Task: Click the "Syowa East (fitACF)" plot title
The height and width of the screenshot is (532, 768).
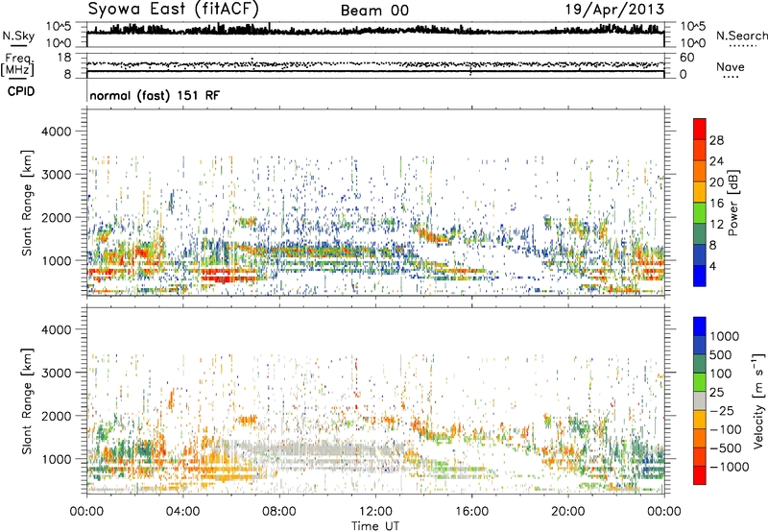Action: [174, 9]
